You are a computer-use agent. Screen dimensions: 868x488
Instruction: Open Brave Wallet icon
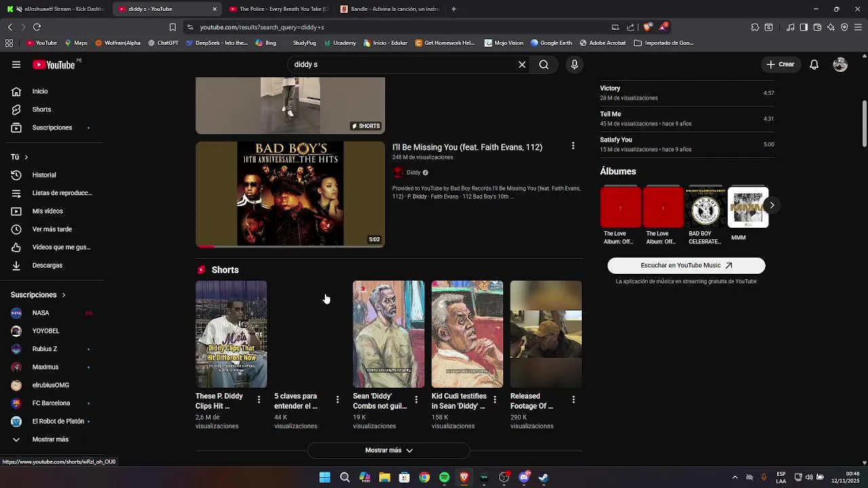click(x=817, y=27)
